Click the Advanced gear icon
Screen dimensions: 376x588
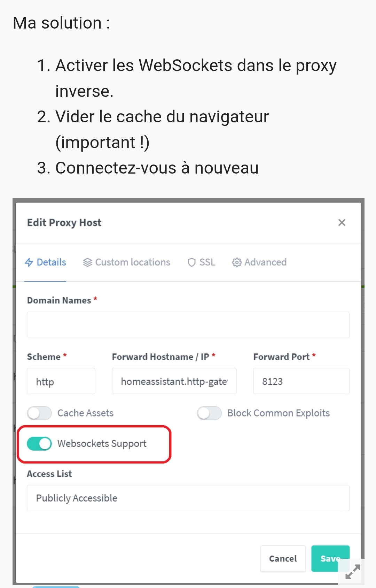(237, 262)
